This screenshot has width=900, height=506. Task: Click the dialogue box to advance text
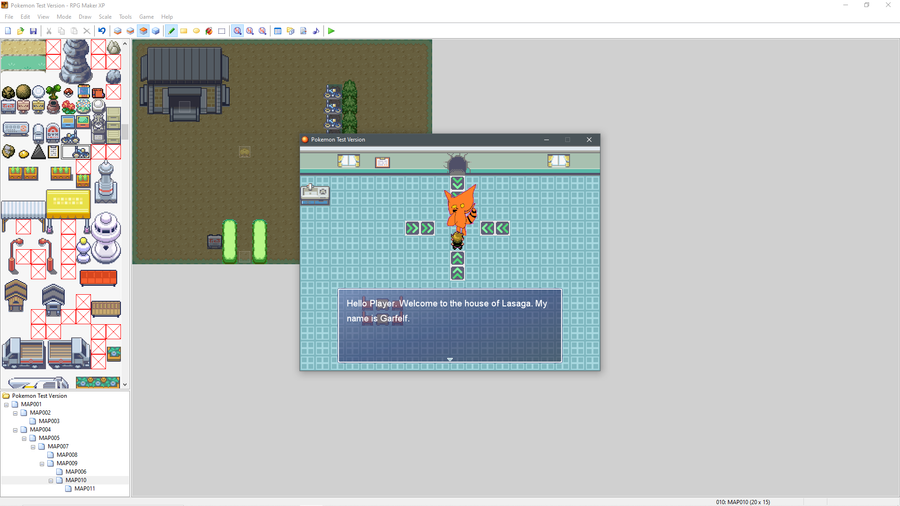click(450, 326)
